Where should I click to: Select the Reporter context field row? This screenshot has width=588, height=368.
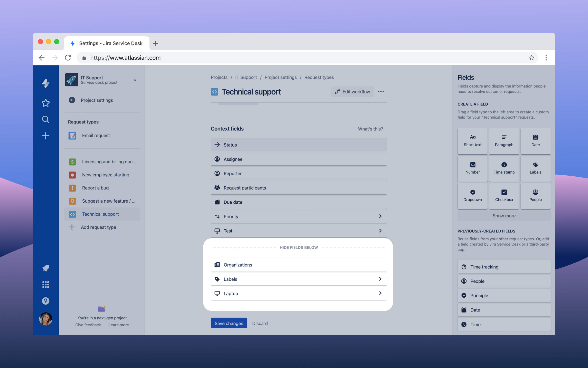coord(299,174)
